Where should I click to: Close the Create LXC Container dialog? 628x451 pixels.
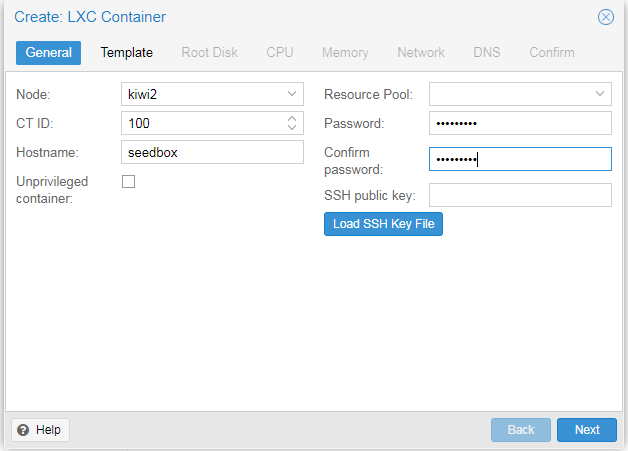point(605,17)
